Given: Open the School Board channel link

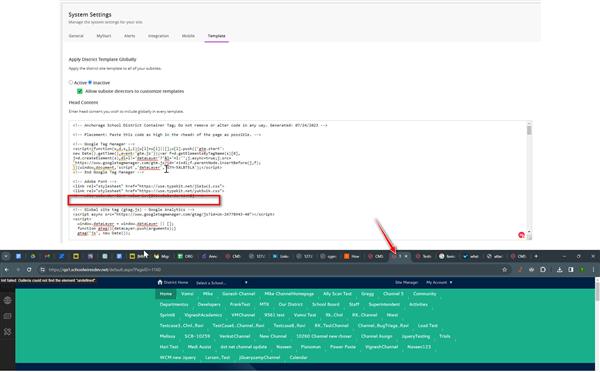Looking at the screenshot, I should pos(326,304).
